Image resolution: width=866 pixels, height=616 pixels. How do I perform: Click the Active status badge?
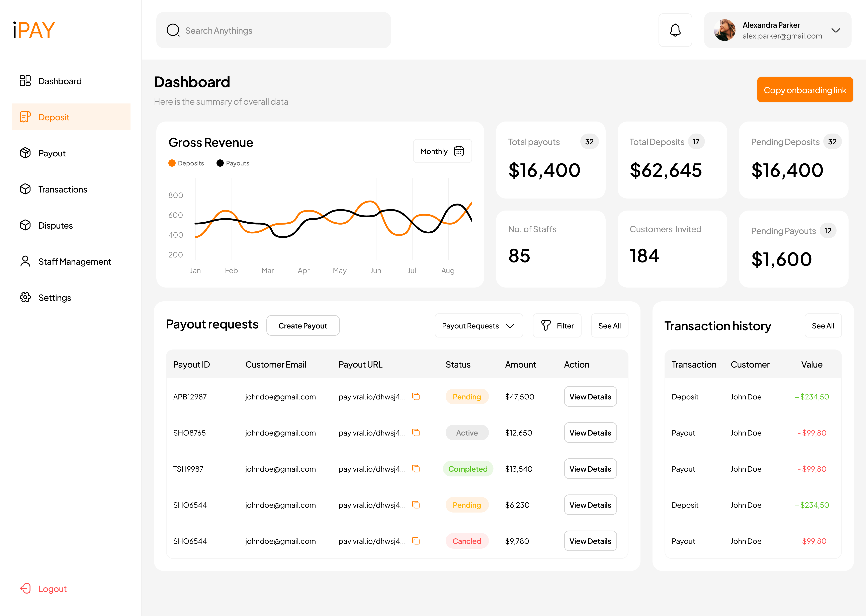tap(467, 432)
